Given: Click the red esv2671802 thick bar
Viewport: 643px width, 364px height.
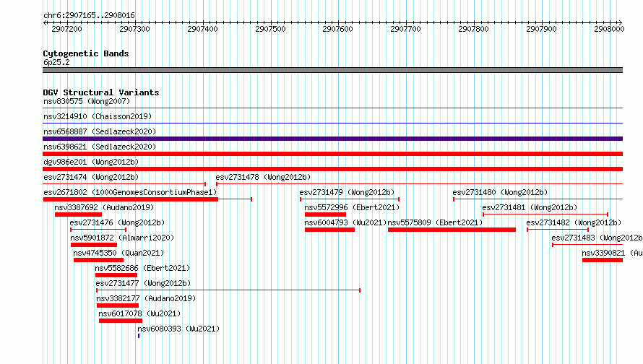Looking at the screenshot, I should 130,199.
